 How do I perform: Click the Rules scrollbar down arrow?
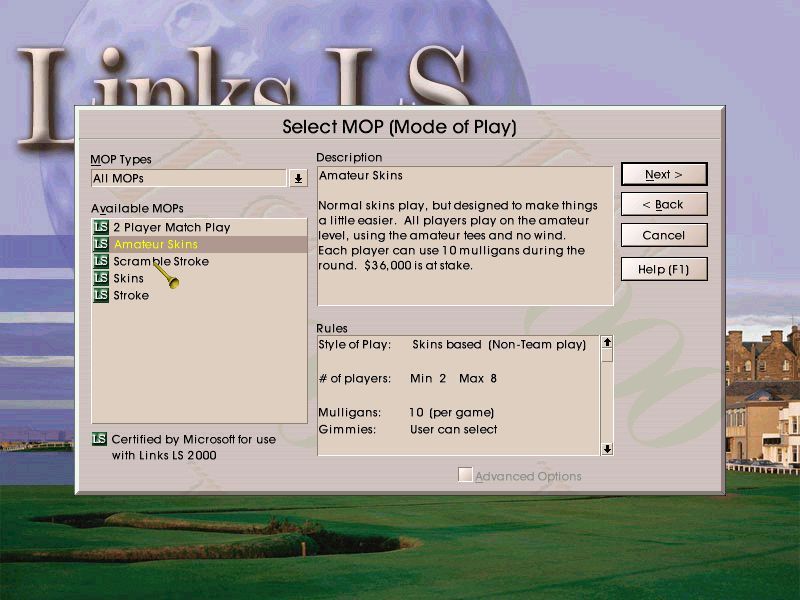coord(608,448)
